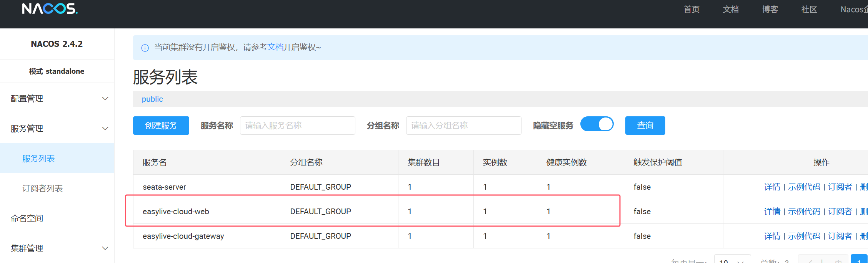
Task: Open 订阅者 for easylive-cloud-web
Action: pos(840,212)
